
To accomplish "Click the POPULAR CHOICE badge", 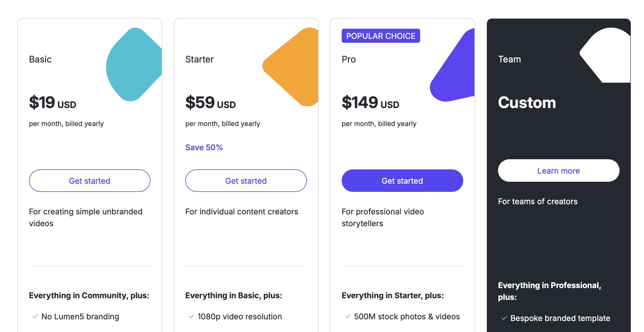I will 380,36.
